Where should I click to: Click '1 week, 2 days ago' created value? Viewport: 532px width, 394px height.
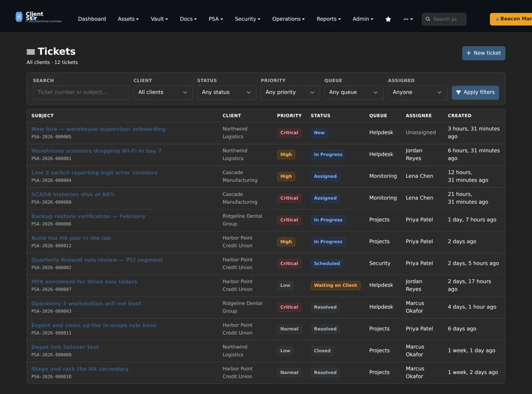473,372
